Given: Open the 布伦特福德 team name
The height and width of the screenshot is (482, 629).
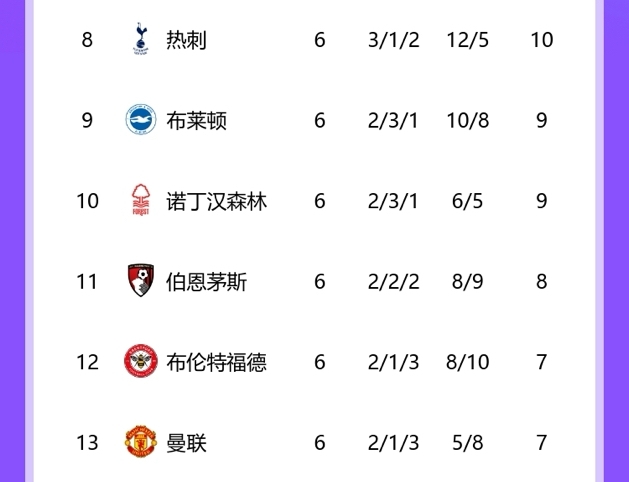Looking at the screenshot, I should coord(216,361).
